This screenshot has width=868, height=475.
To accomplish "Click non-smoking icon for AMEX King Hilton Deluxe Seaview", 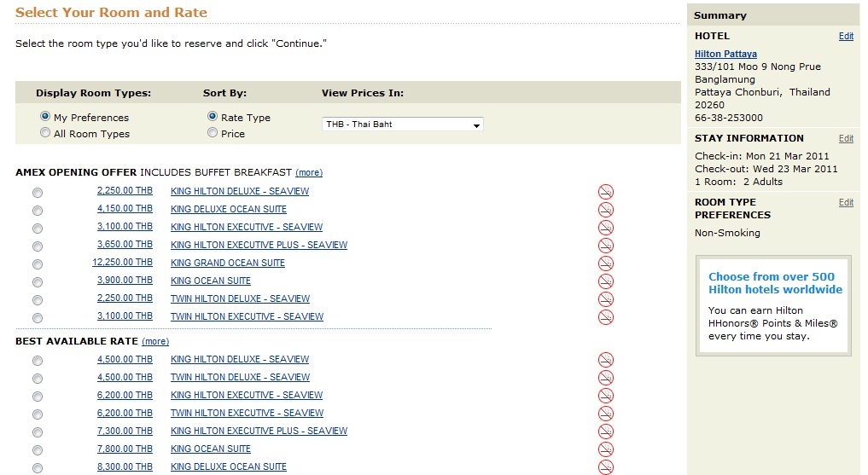I will (x=606, y=191).
